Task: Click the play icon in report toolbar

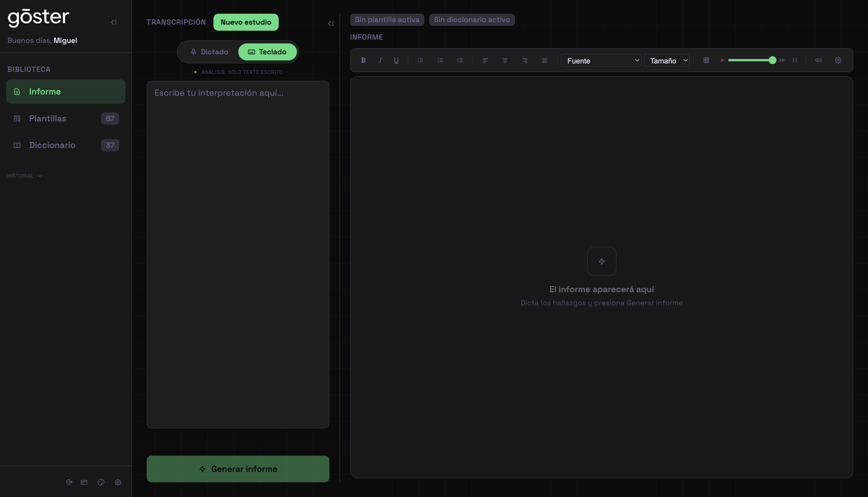Action: (x=722, y=60)
